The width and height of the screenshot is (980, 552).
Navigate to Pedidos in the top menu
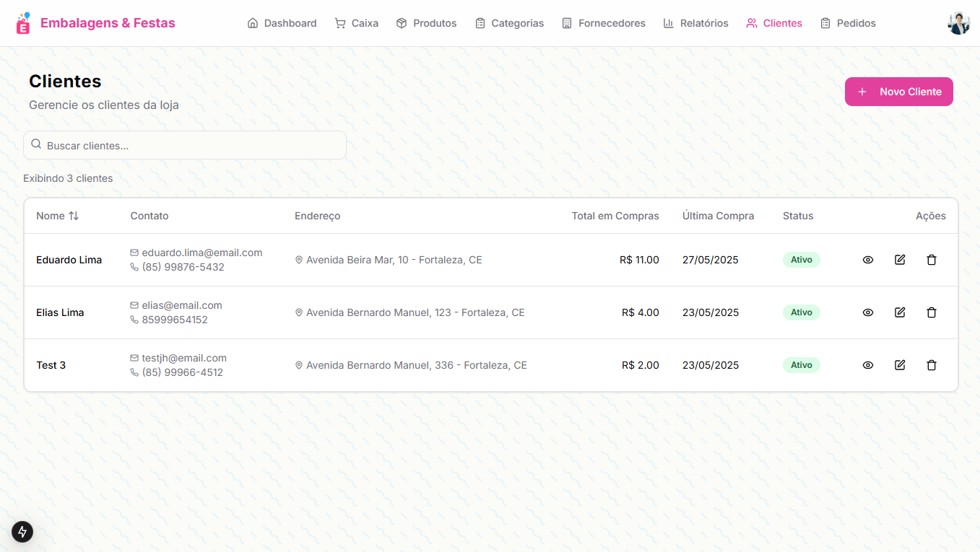(848, 23)
